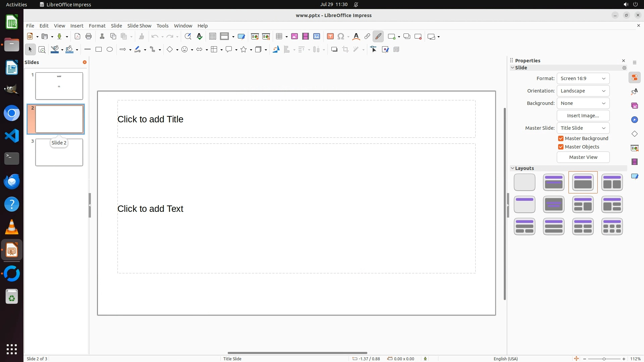Click the Master View button
Viewport: 644px width, 362px height.
[583, 157]
